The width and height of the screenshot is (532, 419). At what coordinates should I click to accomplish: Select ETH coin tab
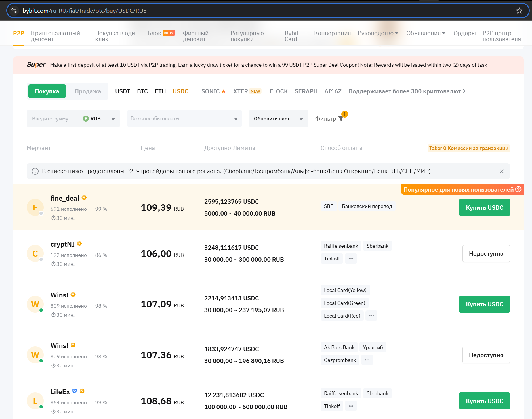coord(160,91)
